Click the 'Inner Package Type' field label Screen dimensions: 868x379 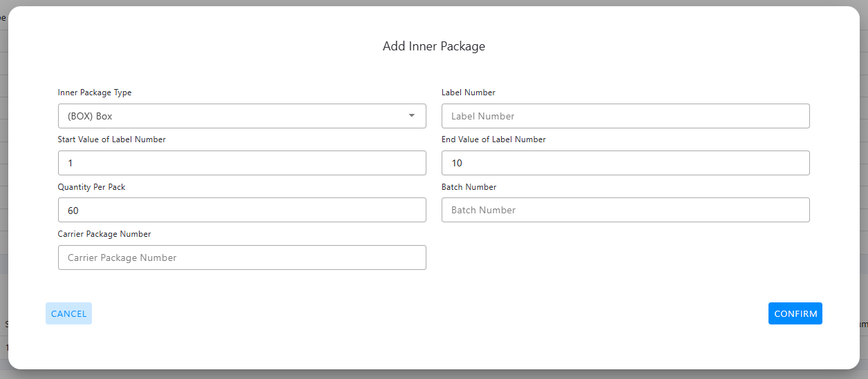pos(95,93)
